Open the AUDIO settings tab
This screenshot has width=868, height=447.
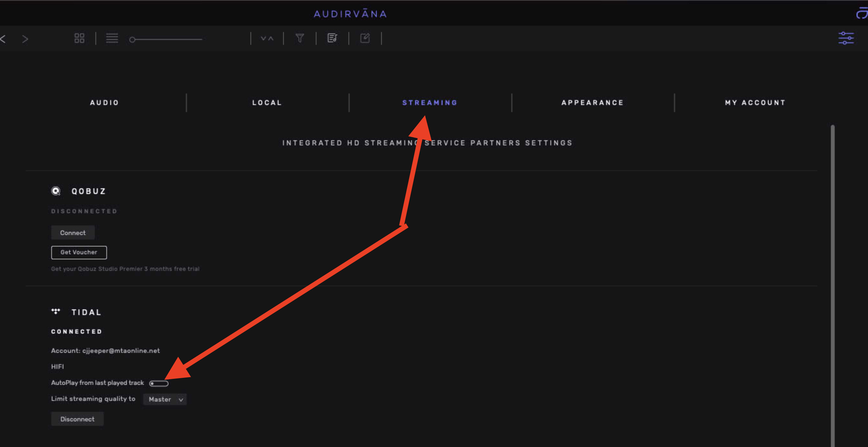point(104,102)
